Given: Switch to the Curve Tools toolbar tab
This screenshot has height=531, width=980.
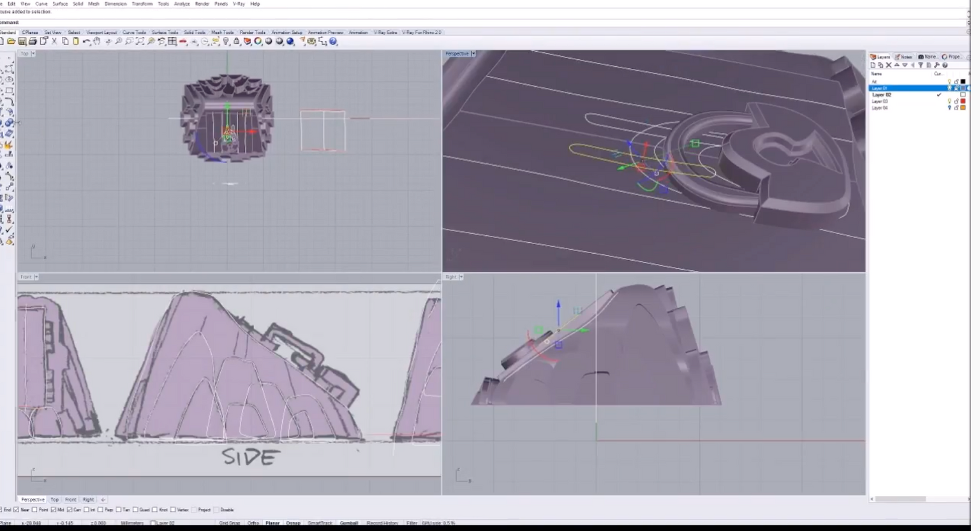Looking at the screenshot, I should tap(134, 33).
